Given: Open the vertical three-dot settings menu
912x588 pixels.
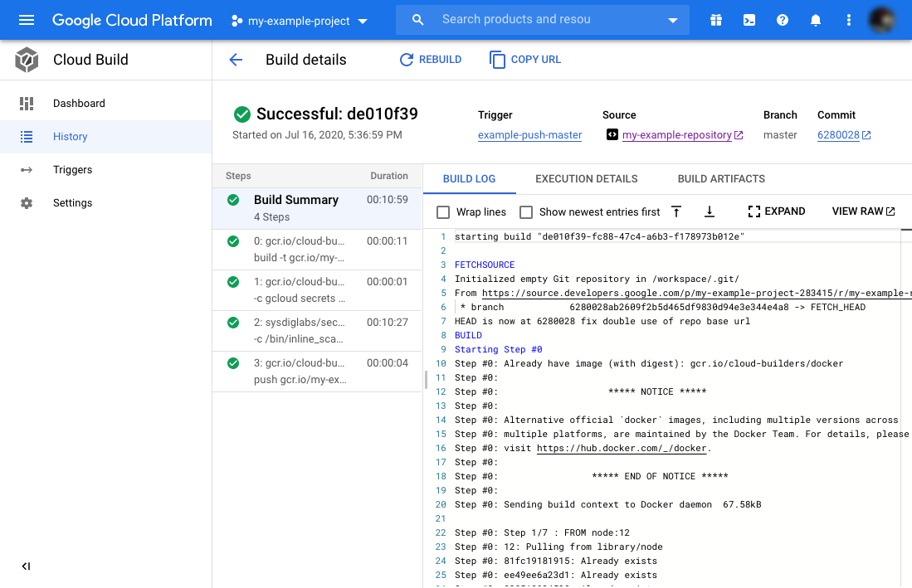Looking at the screenshot, I should (849, 21).
